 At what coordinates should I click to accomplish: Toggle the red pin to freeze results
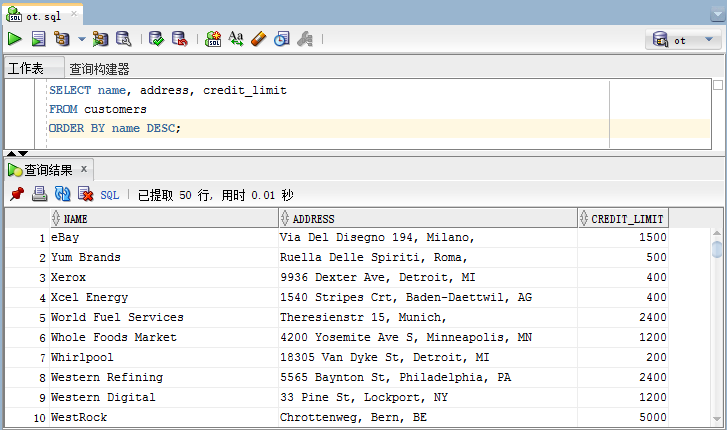click(16, 194)
